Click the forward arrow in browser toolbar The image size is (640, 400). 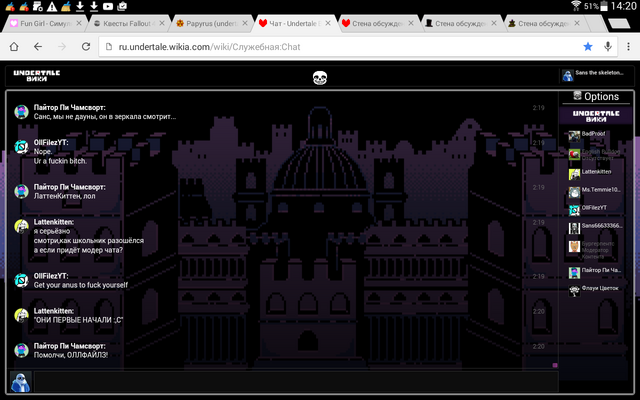62,47
